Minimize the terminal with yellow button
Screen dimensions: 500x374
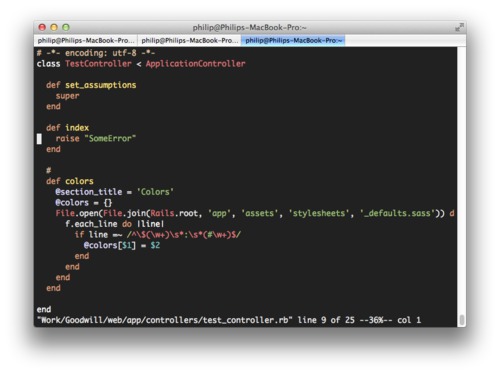[x=54, y=27]
